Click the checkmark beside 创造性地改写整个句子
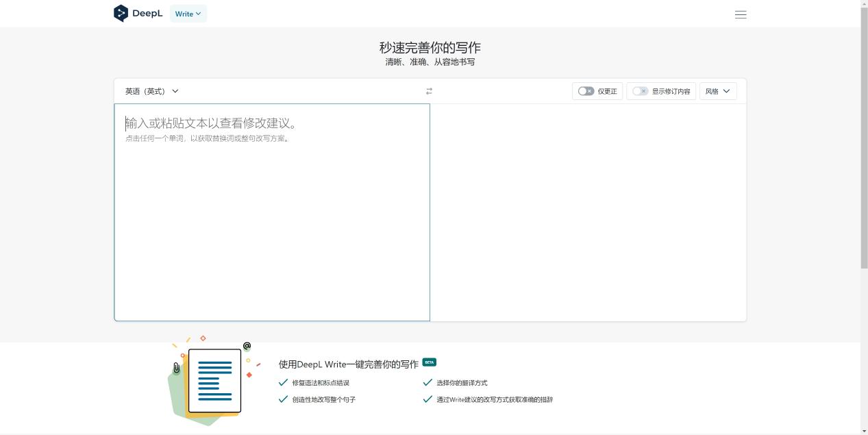Image resolution: width=868 pixels, height=435 pixels. [x=283, y=399]
